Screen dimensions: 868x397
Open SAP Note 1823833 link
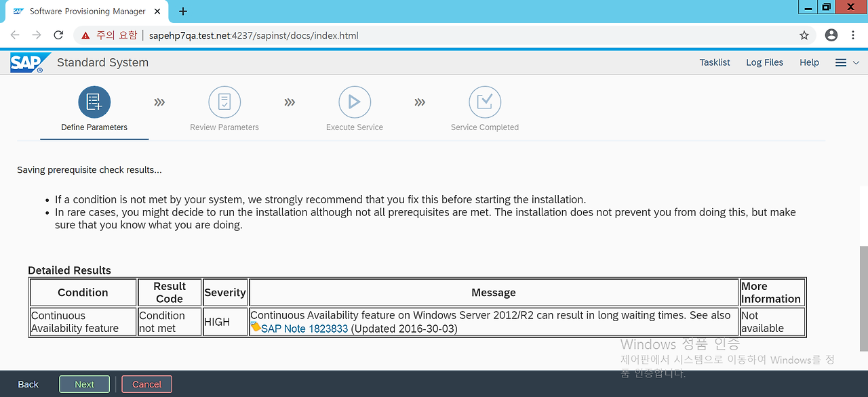(304, 329)
